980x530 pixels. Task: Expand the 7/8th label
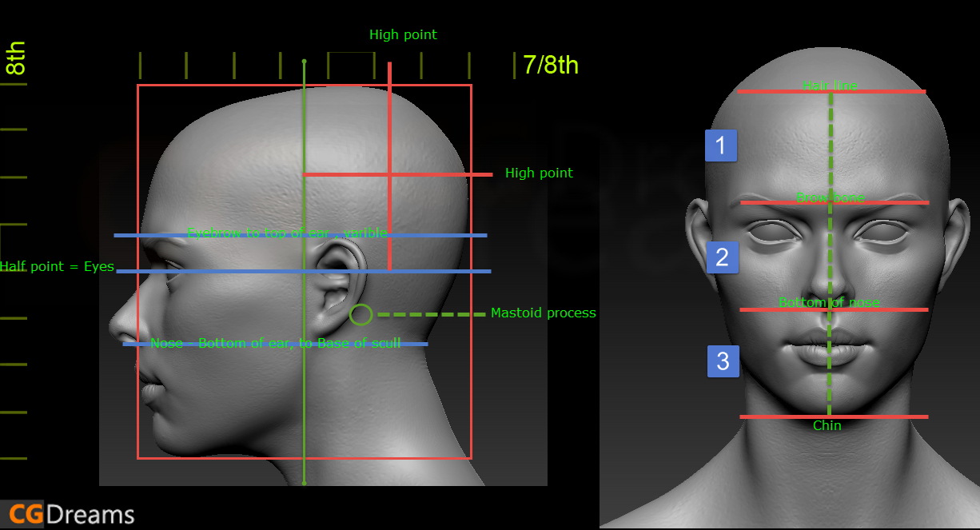[550, 66]
